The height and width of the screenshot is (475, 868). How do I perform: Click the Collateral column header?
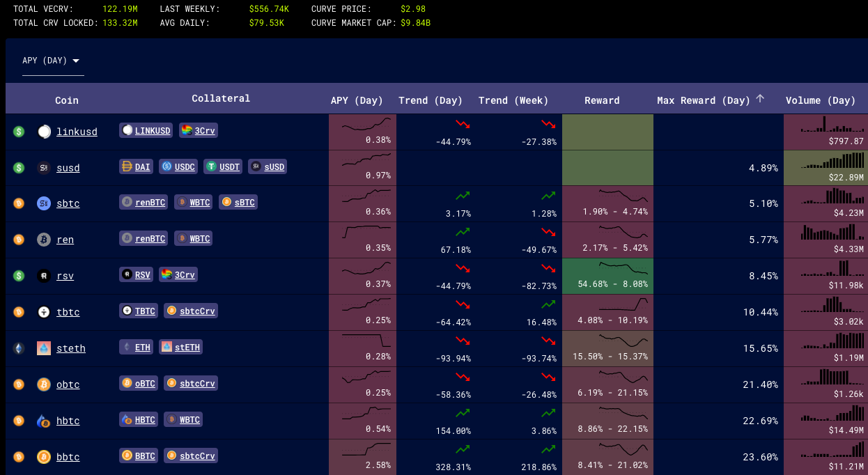point(221,98)
